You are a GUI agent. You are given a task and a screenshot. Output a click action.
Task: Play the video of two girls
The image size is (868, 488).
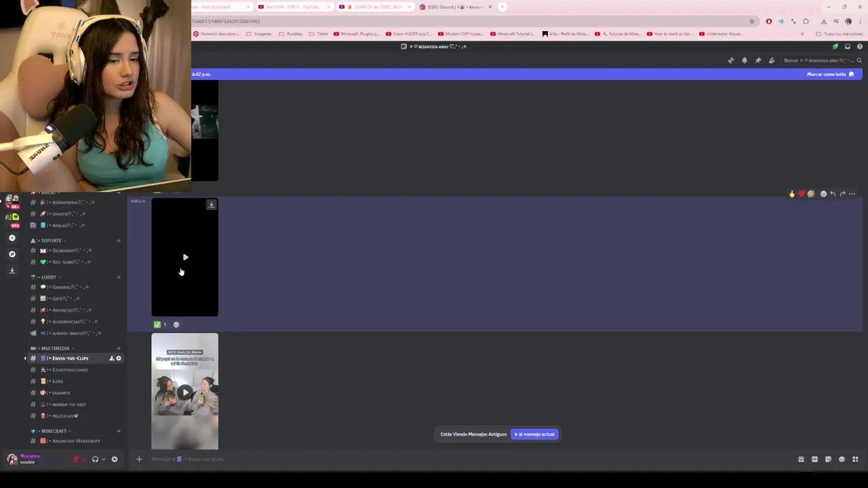(185, 392)
